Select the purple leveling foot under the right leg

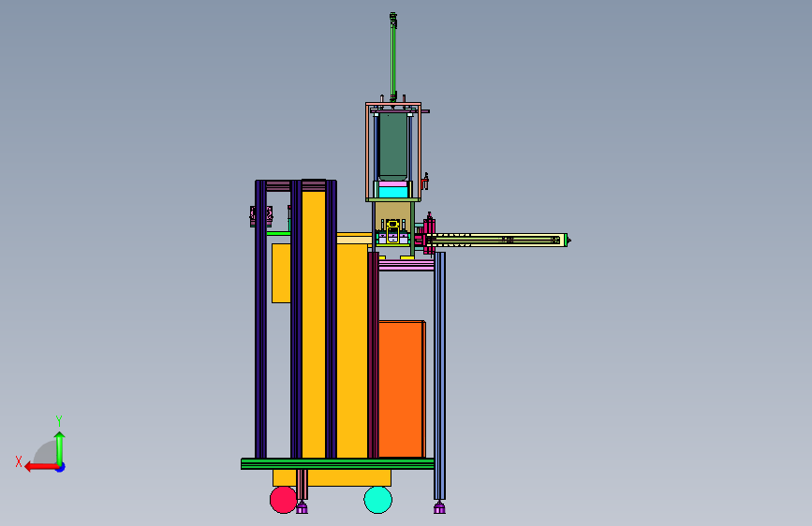[439, 508]
